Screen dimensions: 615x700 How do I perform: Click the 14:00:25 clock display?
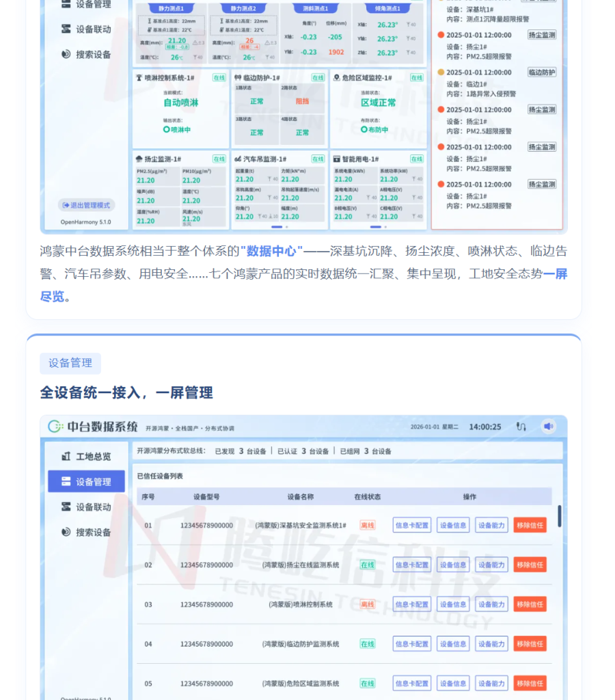(485, 427)
